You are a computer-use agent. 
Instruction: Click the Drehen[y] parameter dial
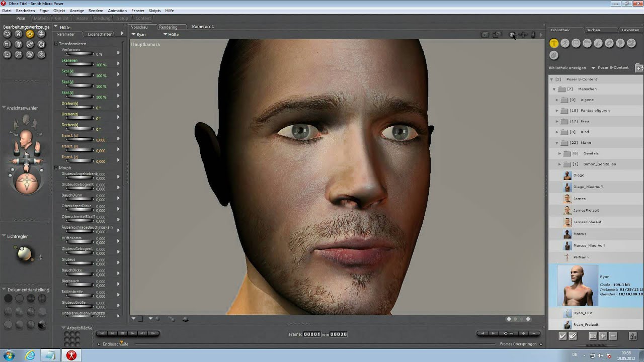79,107
